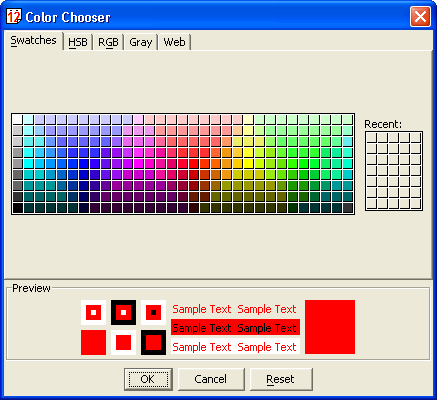
Task: Click the large red preview square
Action: (x=330, y=327)
